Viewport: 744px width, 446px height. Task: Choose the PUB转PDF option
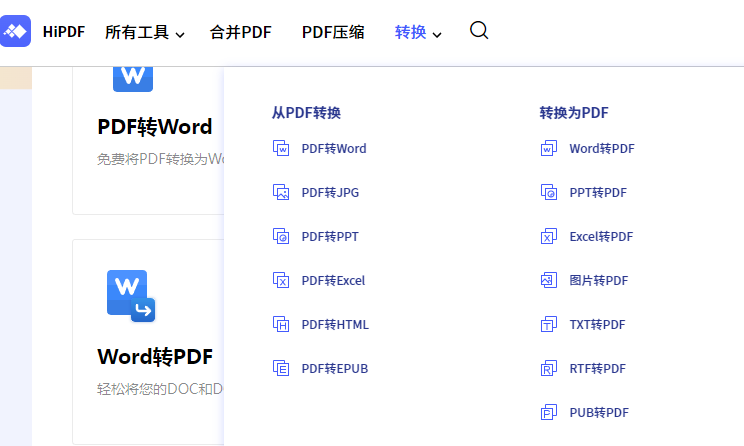(599, 413)
